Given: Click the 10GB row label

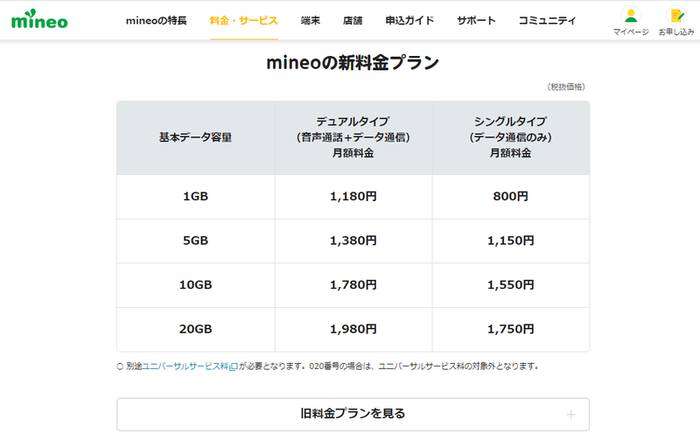Looking at the screenshot, I should click(x=196, y=285).
